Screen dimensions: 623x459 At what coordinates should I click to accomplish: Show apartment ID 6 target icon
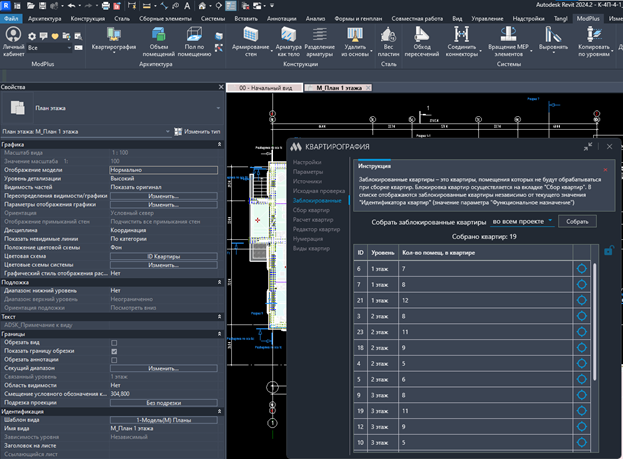(581, 269)
